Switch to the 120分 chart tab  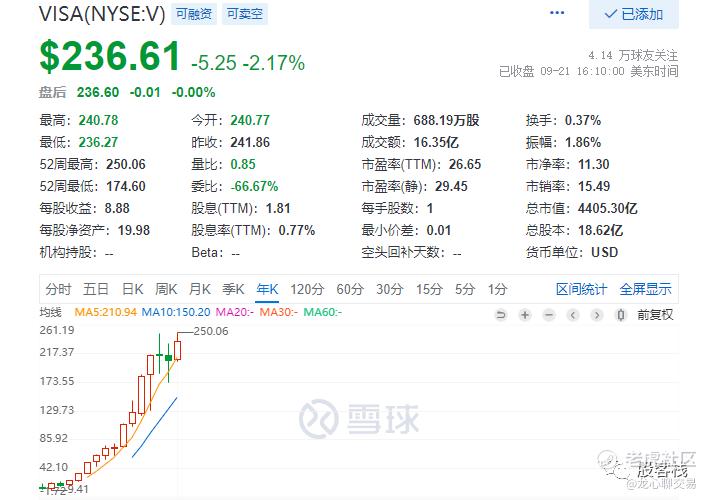coord(307,289)
